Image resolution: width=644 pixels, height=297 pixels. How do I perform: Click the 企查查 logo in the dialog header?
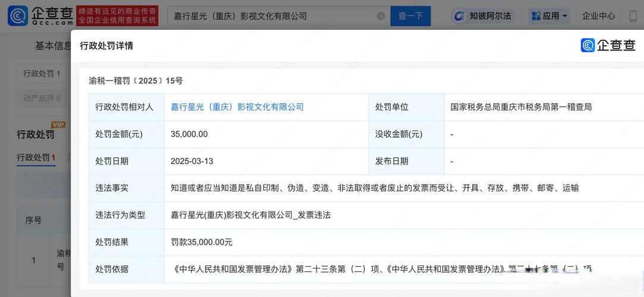[608, 45]
